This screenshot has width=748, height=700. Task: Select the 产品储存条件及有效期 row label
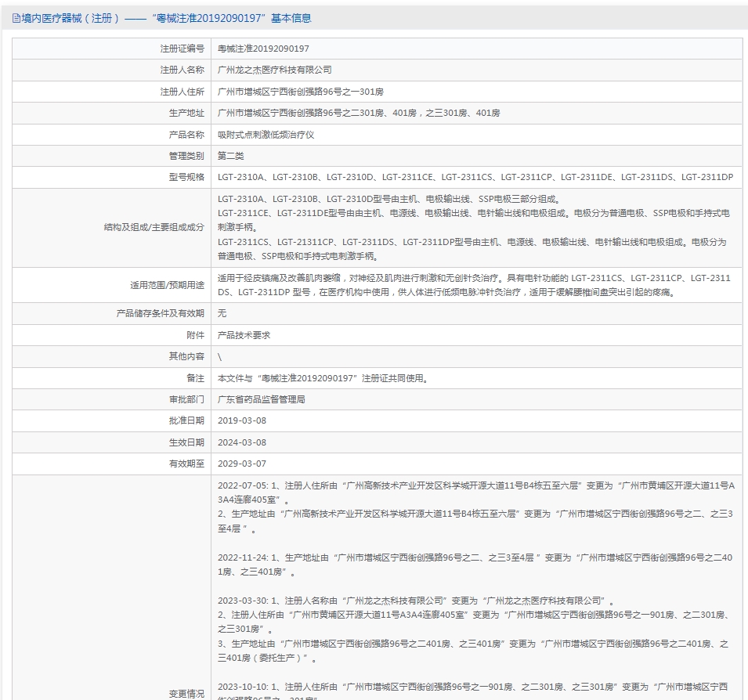pos(161,313)
